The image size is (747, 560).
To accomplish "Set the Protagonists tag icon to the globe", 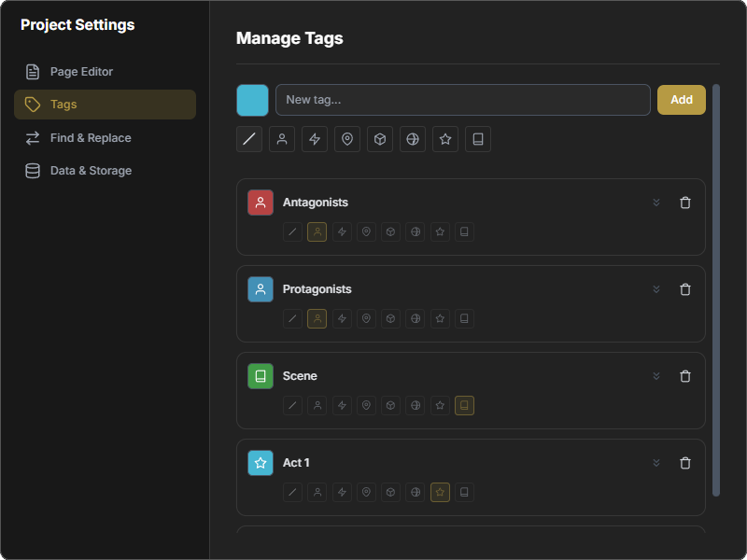I will (416, 318).
